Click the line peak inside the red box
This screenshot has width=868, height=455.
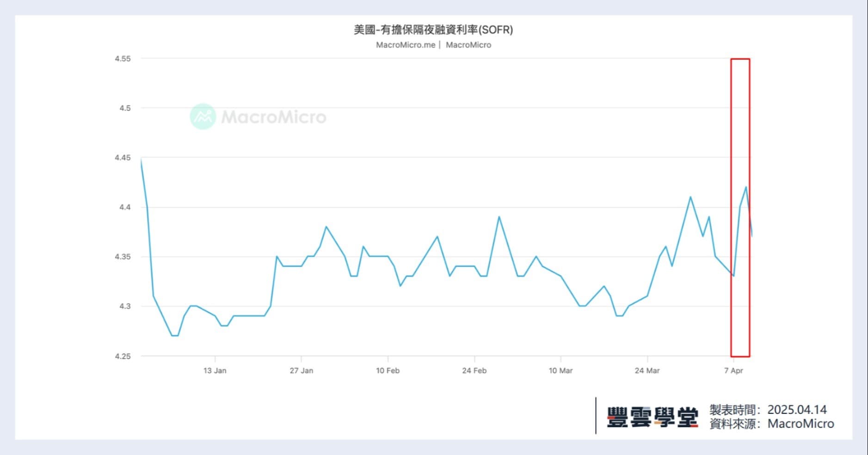click(x=746, y=187)
